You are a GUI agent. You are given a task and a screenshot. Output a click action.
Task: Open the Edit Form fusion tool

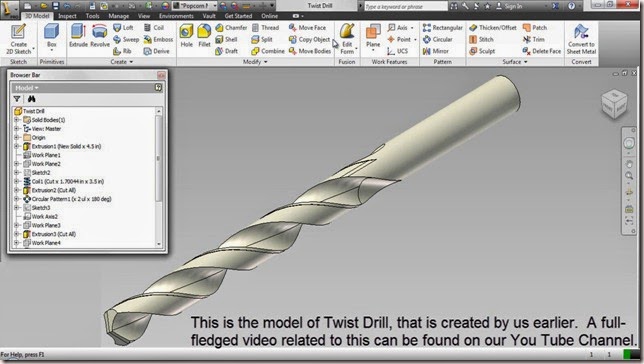pyautogui.click(x=347, y=39)
